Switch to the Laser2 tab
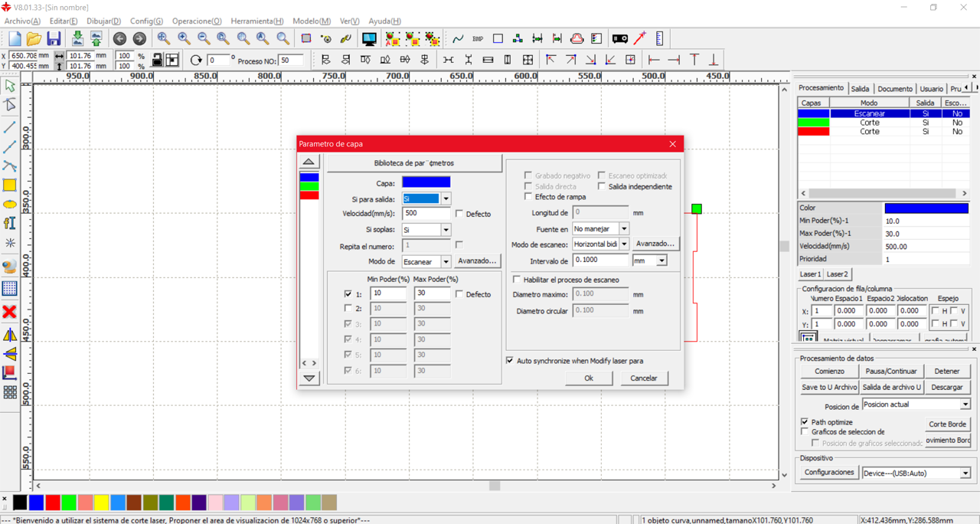 click(x=837, y=273)
